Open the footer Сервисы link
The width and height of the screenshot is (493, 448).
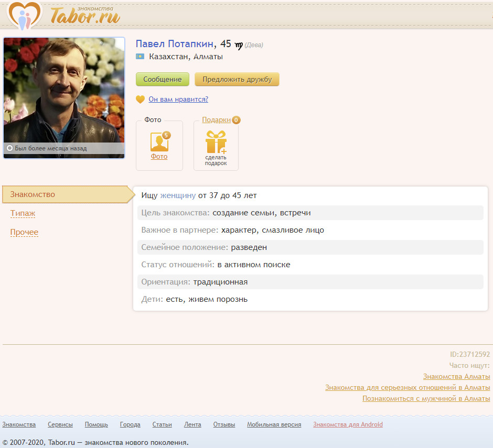(60, 424)
